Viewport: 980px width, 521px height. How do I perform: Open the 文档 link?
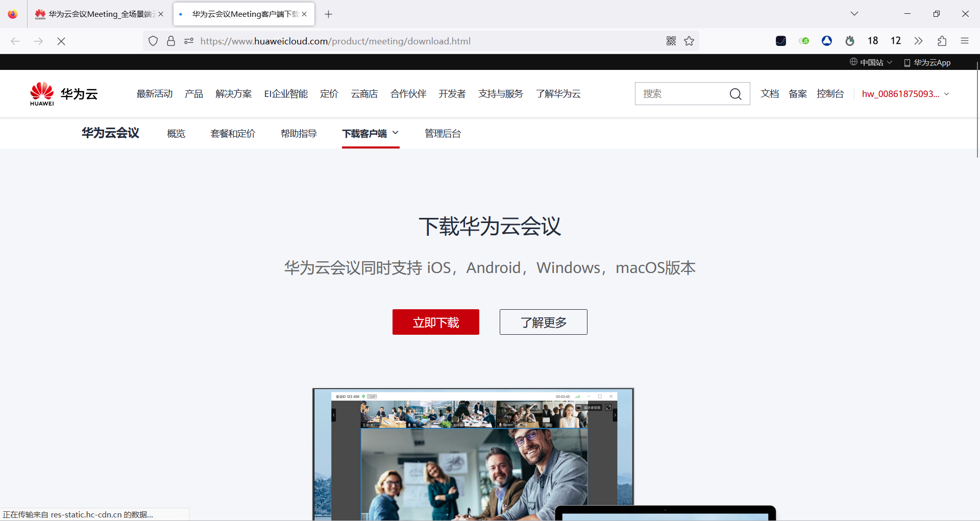[770, 94]
